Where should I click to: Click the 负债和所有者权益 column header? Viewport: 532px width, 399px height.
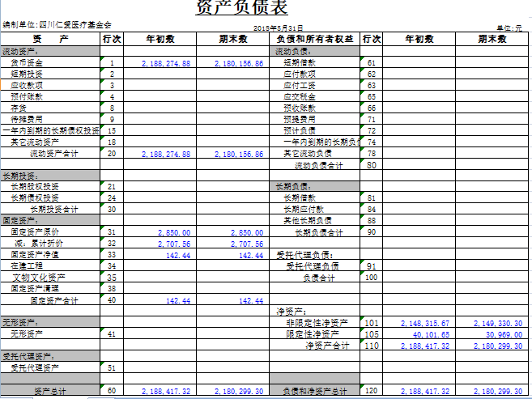tap(315, 39)
